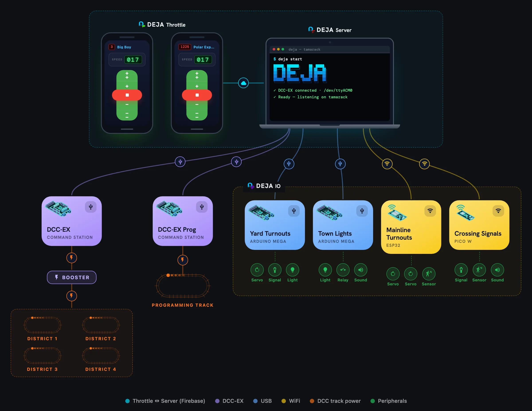Click the WiFi node leading to Mainline Turnouts
The width and height of the screenshot is (532, 411).
click(387, 164)
